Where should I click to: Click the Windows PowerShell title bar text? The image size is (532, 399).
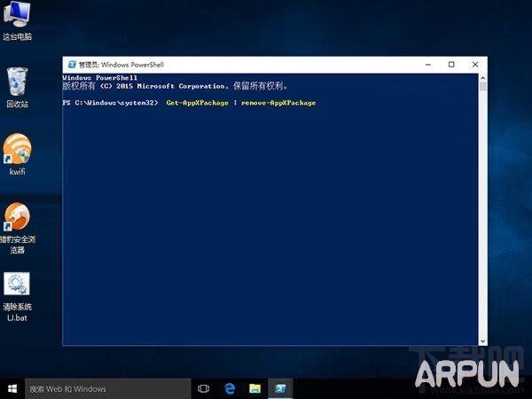pyautogui.click(x=121, y=65)
